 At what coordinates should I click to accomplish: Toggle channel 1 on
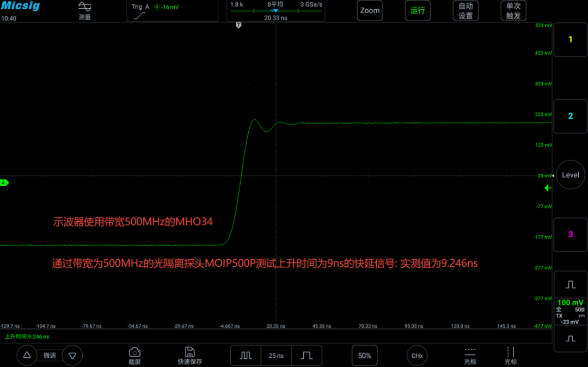[571, 39]
